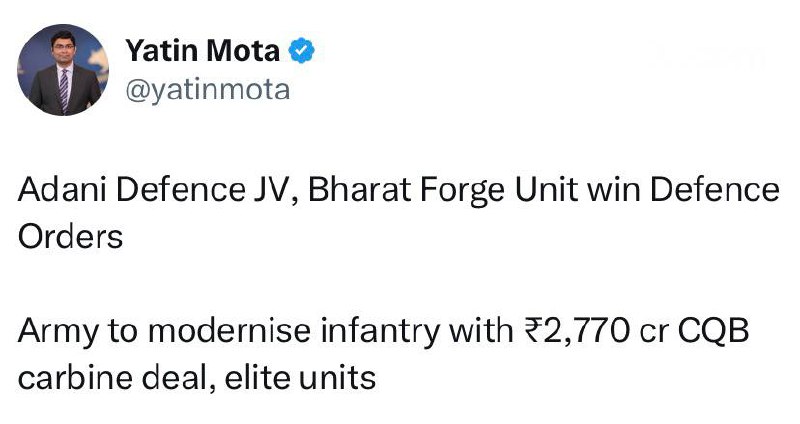800x424 pixels.
Task: Open the Yatin Mota display name
Action: click(202, 52)
